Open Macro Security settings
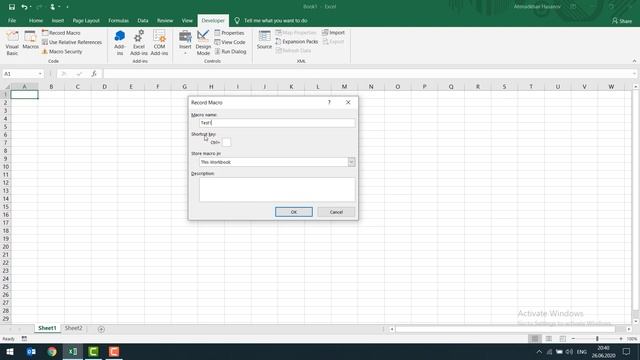Screen dimensions: 640x360 (62, 51)
